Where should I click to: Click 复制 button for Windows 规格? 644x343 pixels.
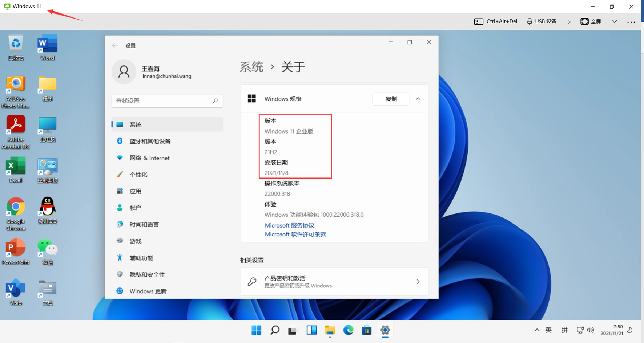click(x=391, y=99)
